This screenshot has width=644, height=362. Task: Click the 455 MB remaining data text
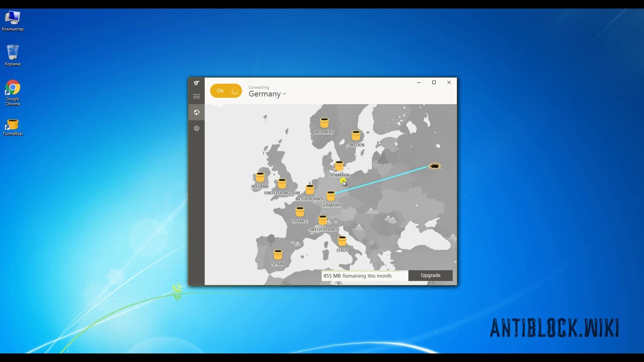pos(357,276)
